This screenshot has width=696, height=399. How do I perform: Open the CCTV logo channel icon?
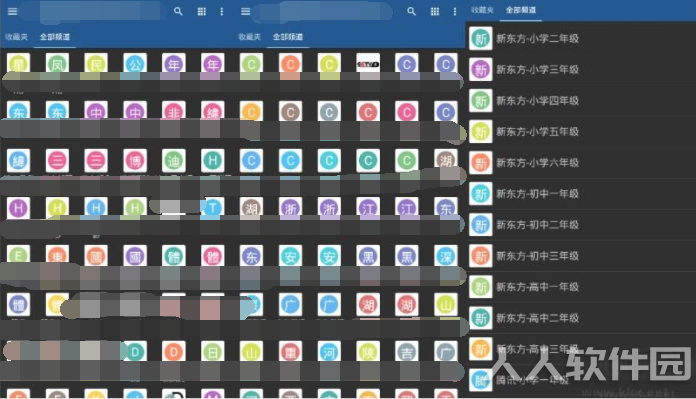(x=368, y=64)
